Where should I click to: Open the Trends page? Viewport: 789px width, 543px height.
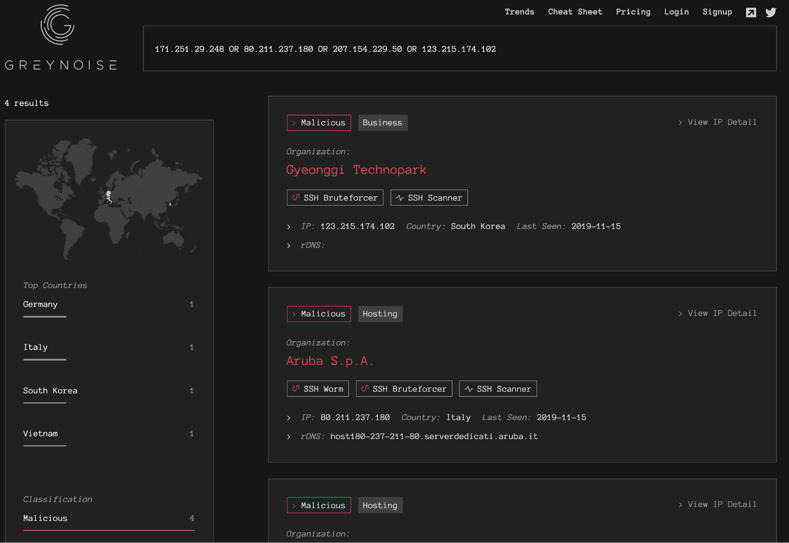point(519,12)
